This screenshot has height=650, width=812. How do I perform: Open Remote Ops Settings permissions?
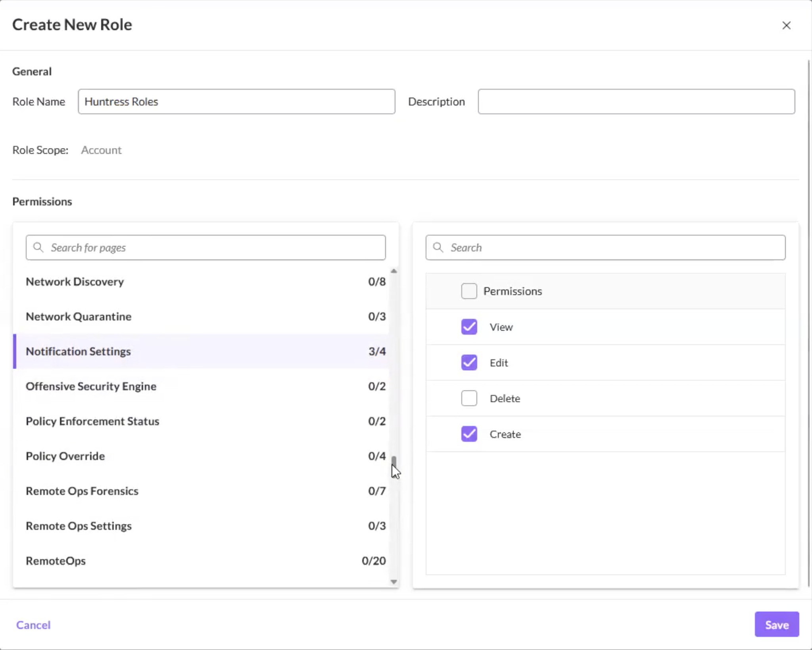point(201,526)
